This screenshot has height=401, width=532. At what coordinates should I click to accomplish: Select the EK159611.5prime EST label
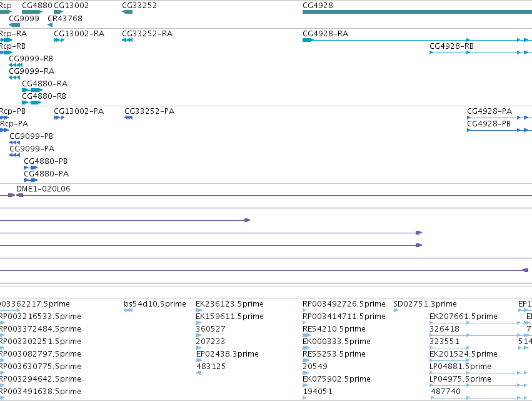pyautogui.click(x=229, y=317)
